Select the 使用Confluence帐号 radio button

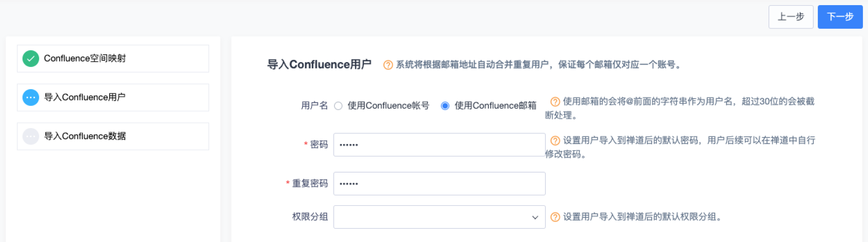click(x=338, y=106)
